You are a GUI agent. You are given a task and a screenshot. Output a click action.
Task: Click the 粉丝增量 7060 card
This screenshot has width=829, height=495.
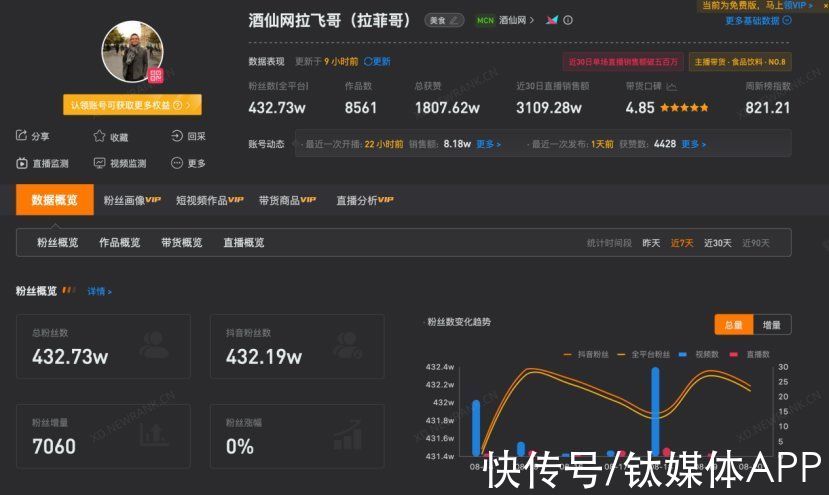coord(103,436)
